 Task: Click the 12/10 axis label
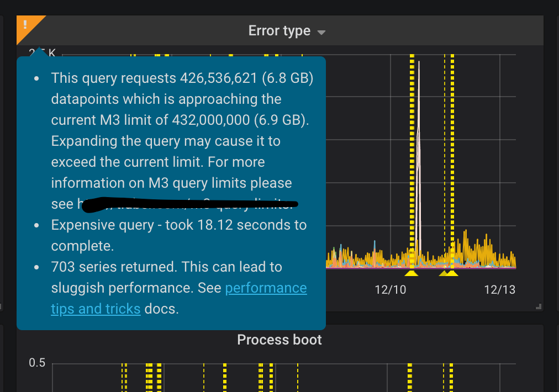[390, 289]
